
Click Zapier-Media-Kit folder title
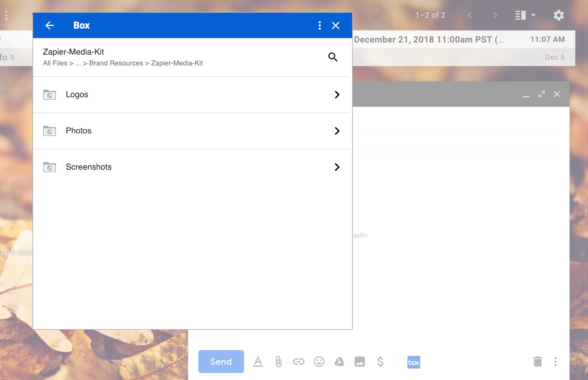click(x=73, y=52)
